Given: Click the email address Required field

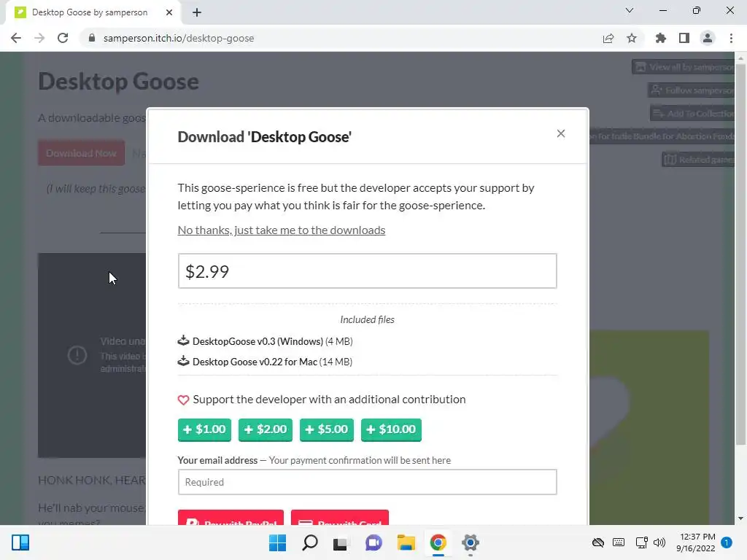Looking at the screenshot, I should (x=367, y=482).
